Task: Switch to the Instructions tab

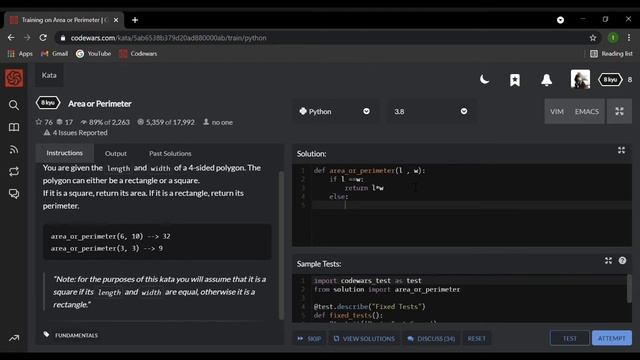Action: click(x=64, y=153)
